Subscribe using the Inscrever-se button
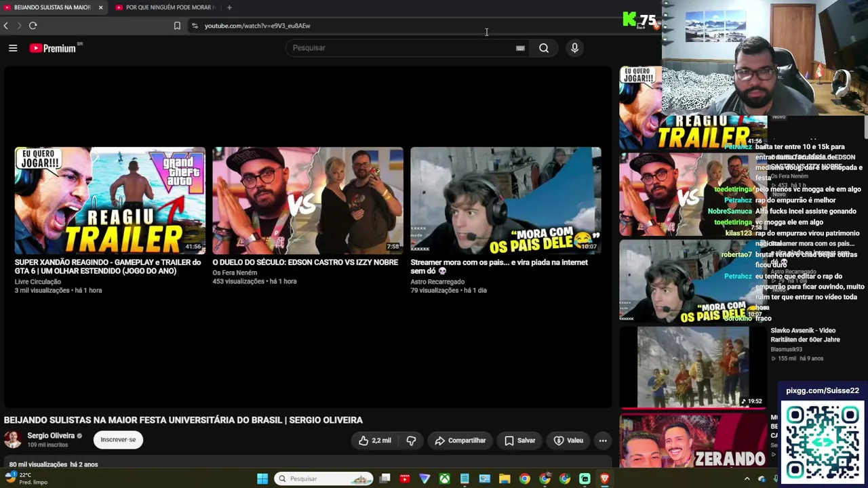 tap(118, 440)
